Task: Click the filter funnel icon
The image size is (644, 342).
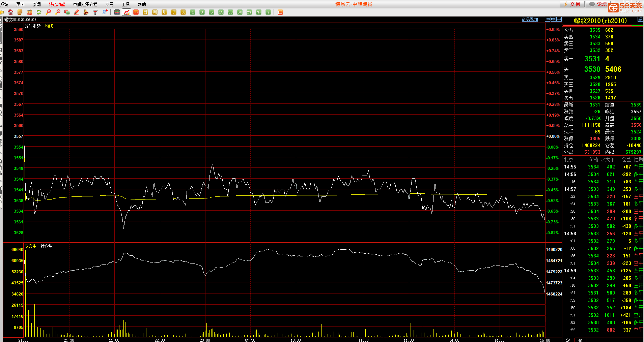Action: 95,12
